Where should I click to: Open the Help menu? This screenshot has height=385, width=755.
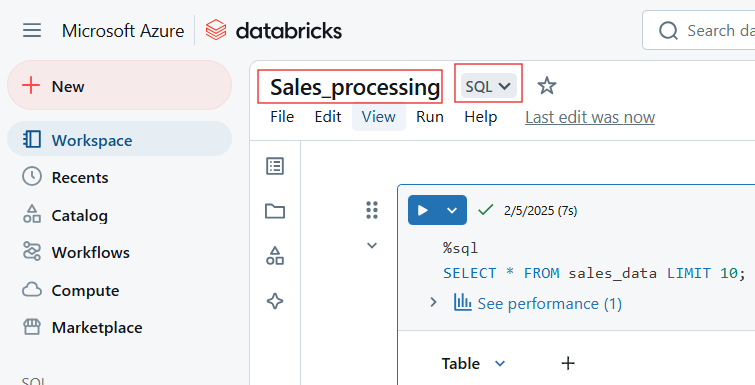coord(481,117)
